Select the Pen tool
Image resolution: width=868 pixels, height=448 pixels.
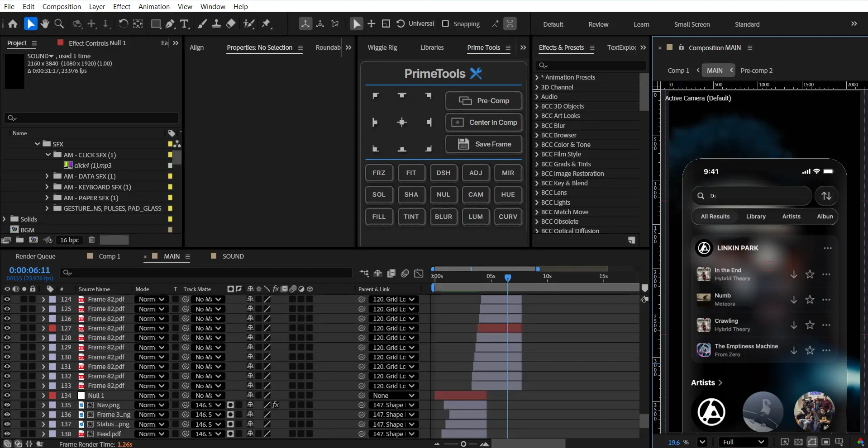click(x=170, y=24)
